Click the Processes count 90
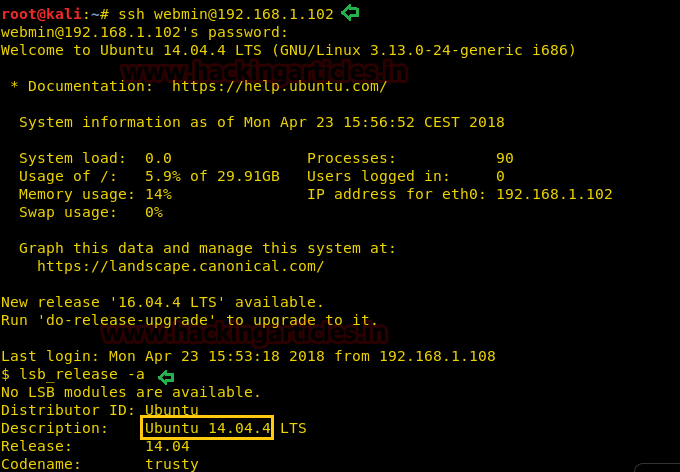This screenshot has width=680, height=472. pos(505,158)
